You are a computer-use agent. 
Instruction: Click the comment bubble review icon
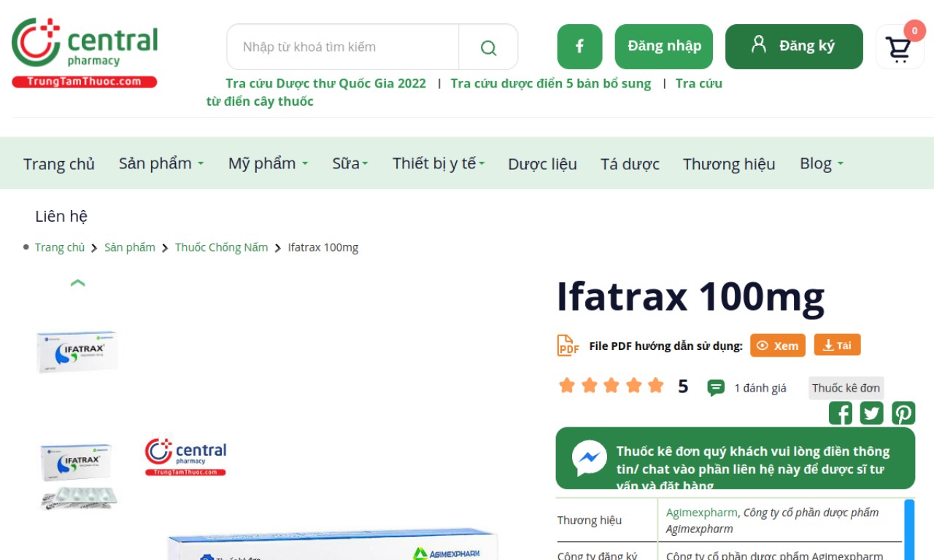coord(716,388)
